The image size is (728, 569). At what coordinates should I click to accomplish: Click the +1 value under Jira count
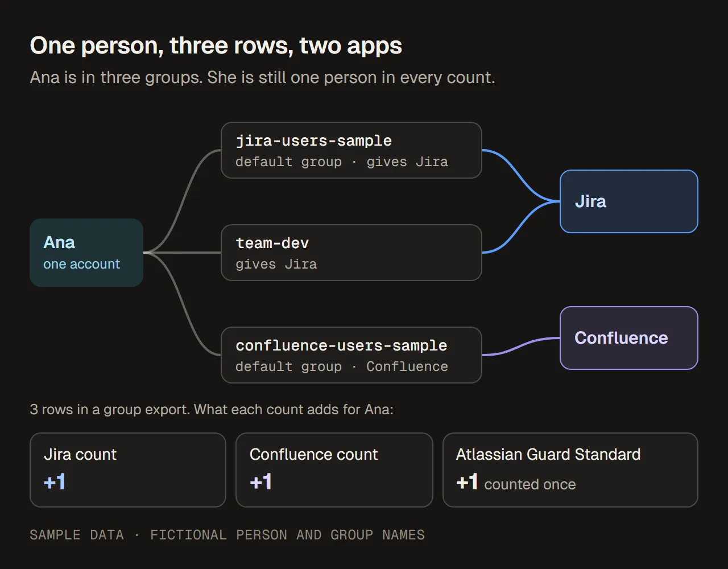tap(55, 483)
